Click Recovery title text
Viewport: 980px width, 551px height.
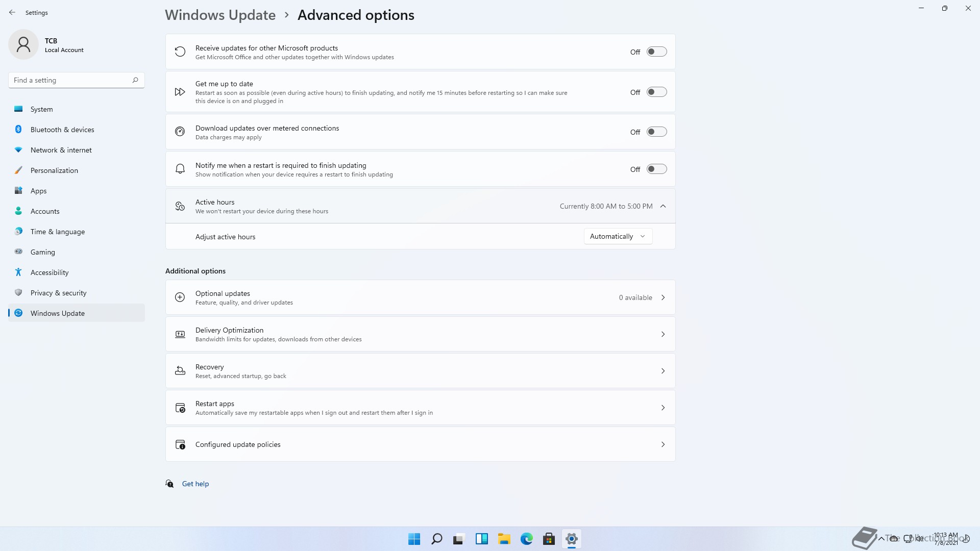[x=209, y=367]
